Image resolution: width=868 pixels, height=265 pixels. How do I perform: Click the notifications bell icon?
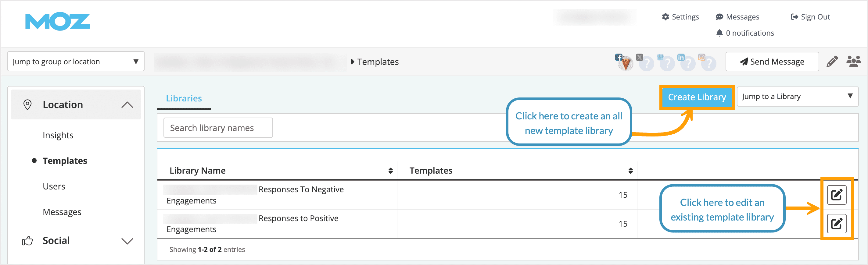tap(720, 33)
